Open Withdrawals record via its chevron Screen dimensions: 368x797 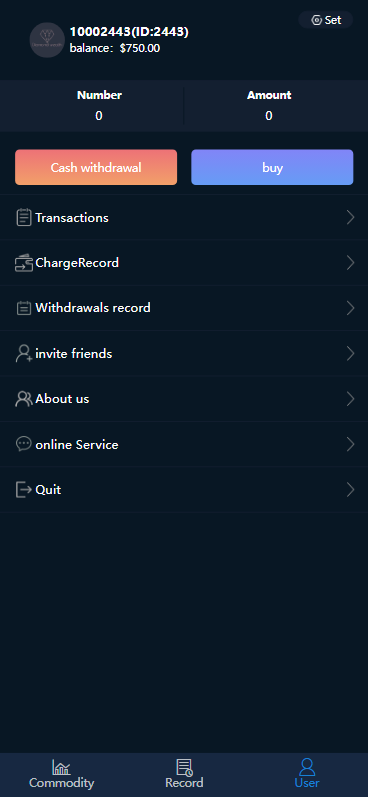pos(350,308)
